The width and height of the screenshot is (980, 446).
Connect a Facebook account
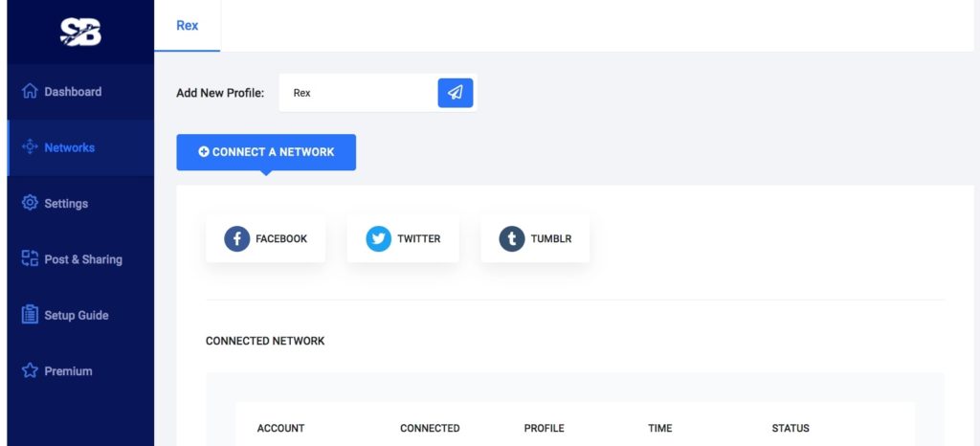point(266,238)
